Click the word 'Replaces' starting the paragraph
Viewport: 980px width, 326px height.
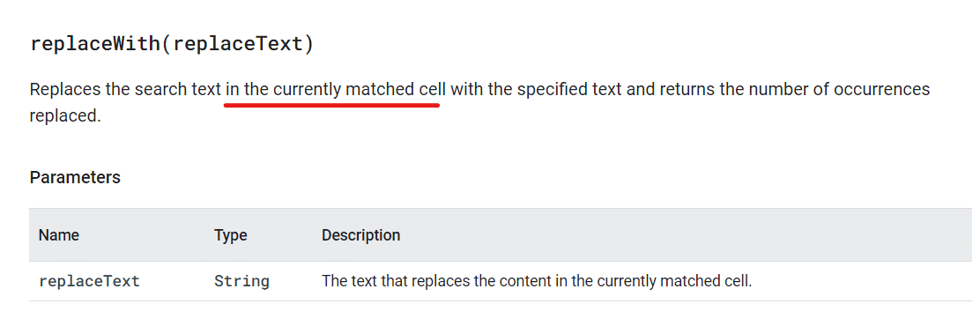click(x=65, y=90)
